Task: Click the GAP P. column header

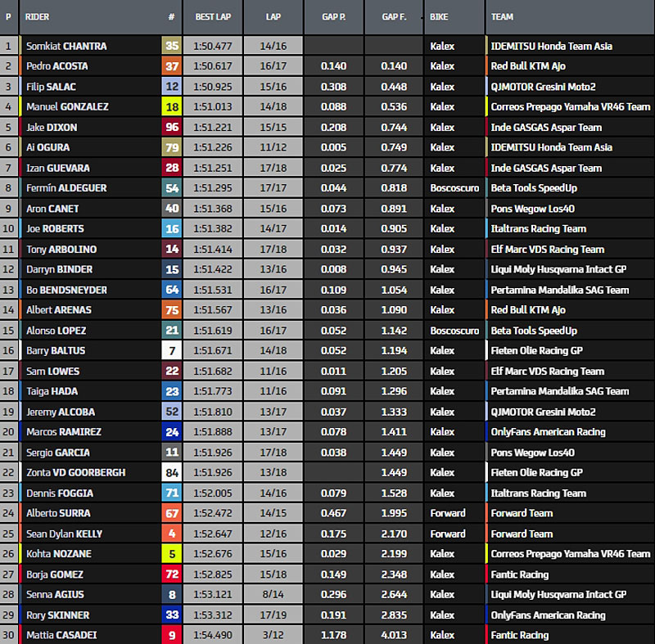Action: pyautogui.click(x=332, y=16)
